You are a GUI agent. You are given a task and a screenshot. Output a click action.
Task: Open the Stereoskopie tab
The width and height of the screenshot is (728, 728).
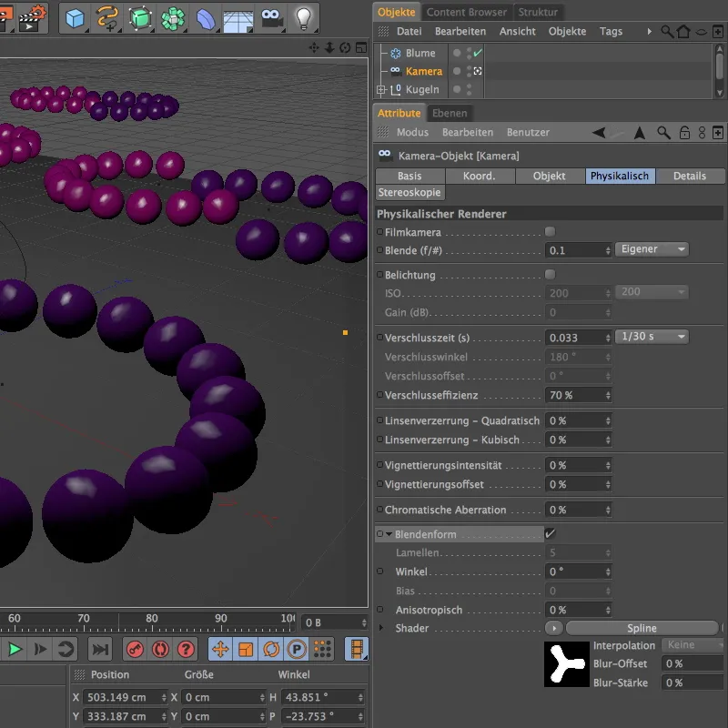(x=409, y=192)
